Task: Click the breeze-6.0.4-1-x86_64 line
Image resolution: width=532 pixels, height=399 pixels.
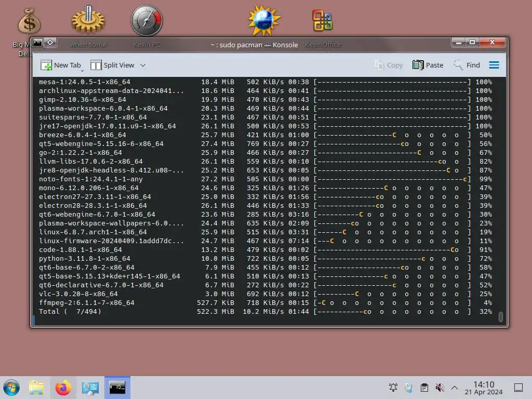Action: [265, 135]
